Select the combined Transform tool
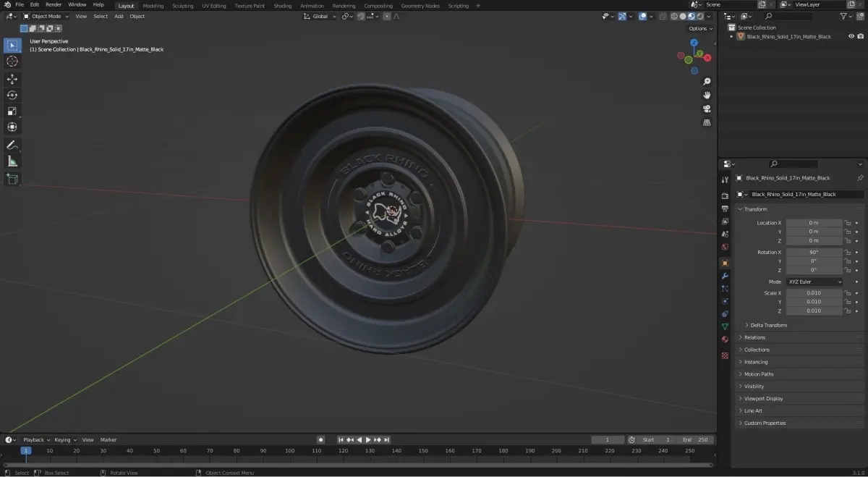 coord(12,127)
